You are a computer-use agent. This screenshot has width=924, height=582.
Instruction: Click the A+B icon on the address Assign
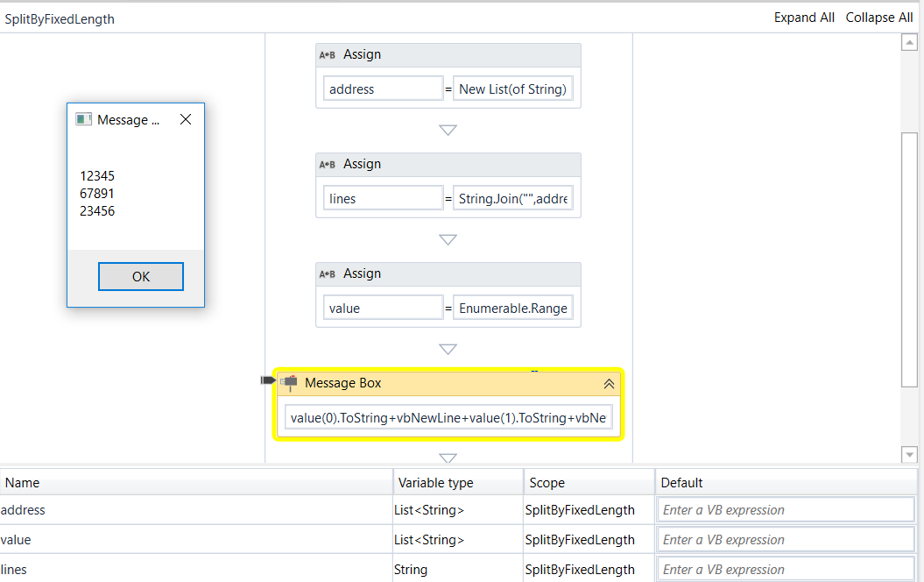point(327,54)
